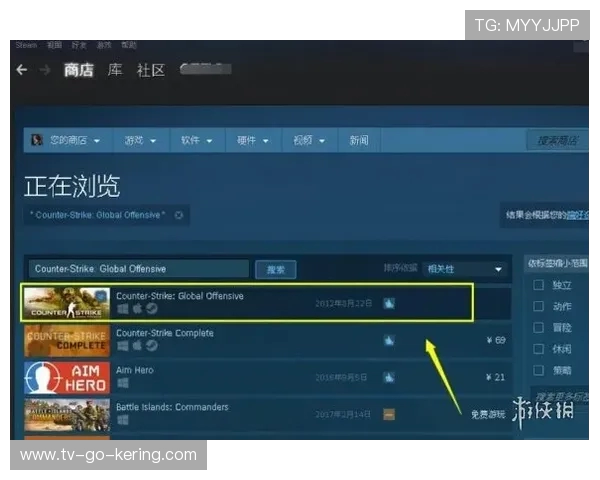
Task: Click SteamOS icon under Counter-Strike Complete
Action: click(x=152, y=346)
